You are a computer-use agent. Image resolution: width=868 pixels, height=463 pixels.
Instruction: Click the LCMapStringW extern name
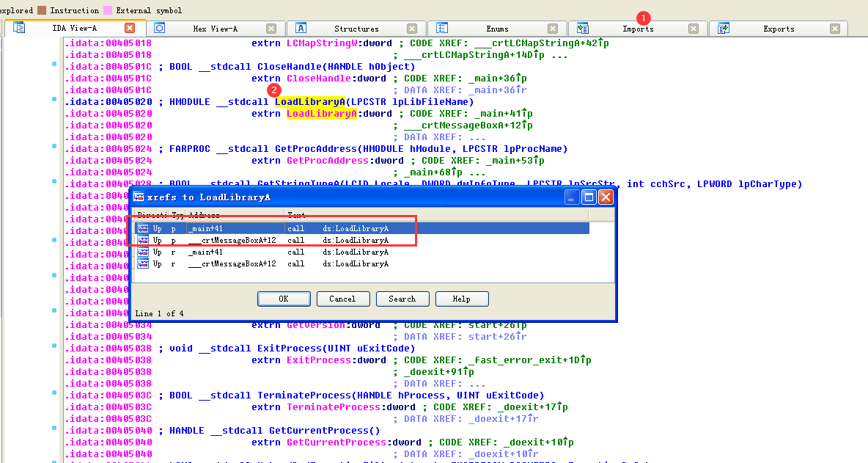coord(322,43)
